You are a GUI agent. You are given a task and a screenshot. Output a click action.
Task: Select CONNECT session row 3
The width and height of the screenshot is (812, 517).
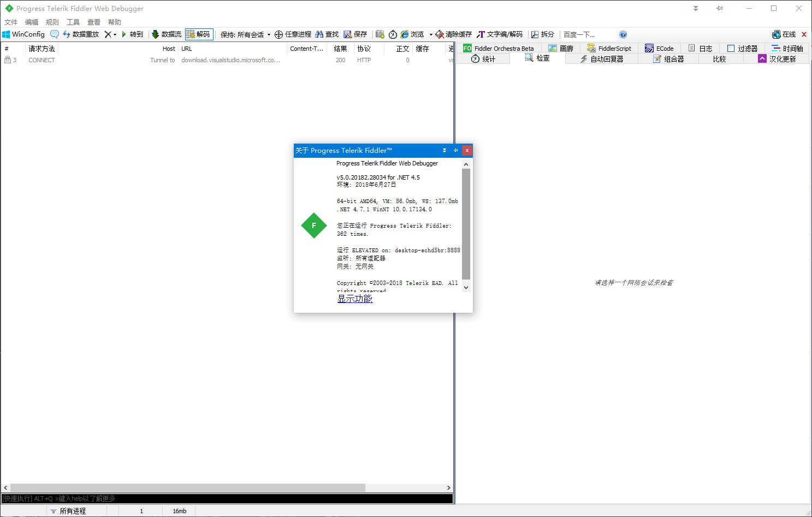click(227, 60)
